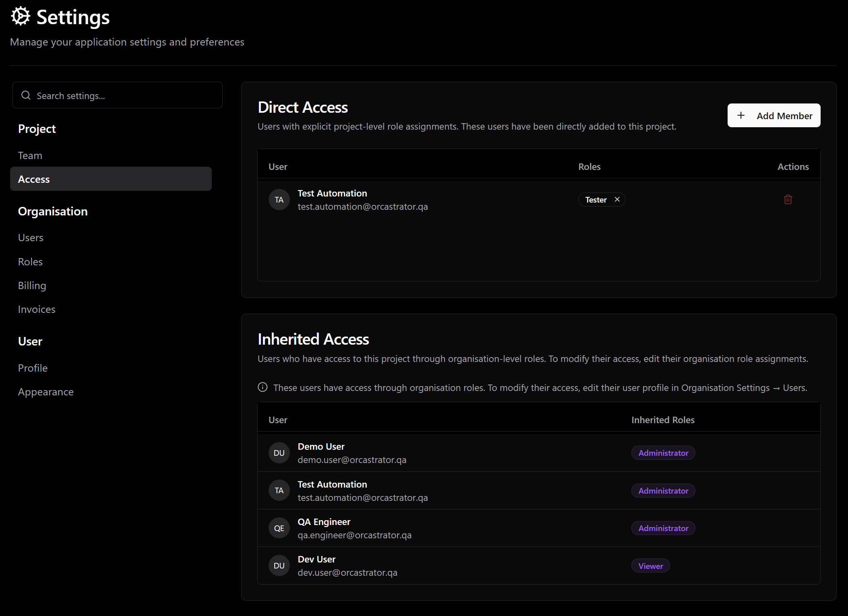Click the User column header in Inherited Access

(278, 420)
